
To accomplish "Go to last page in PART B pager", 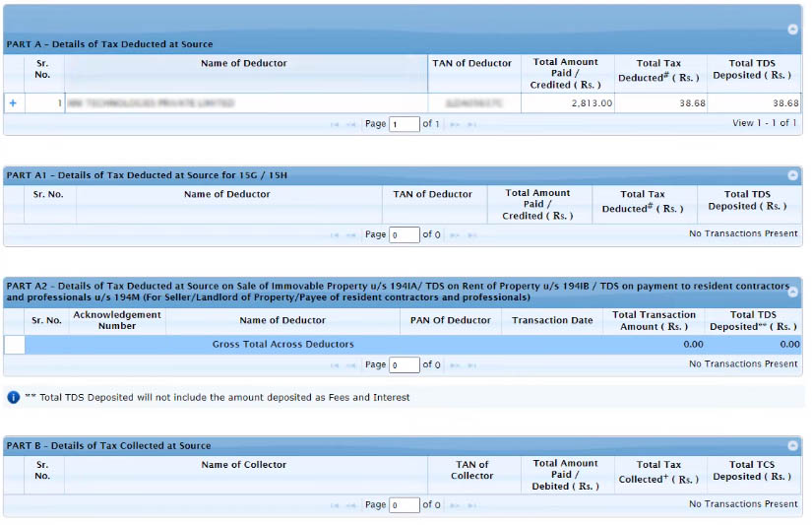I will 471,505.
